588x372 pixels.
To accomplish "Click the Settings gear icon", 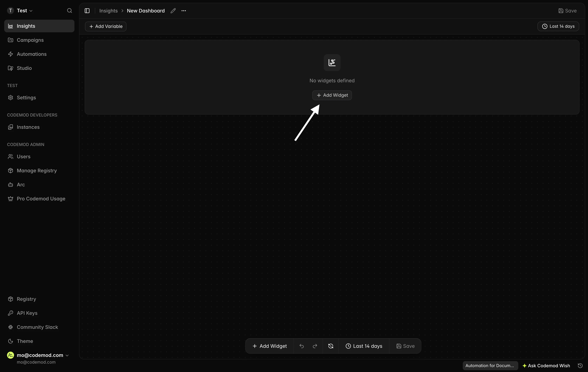I will (11, 98).
